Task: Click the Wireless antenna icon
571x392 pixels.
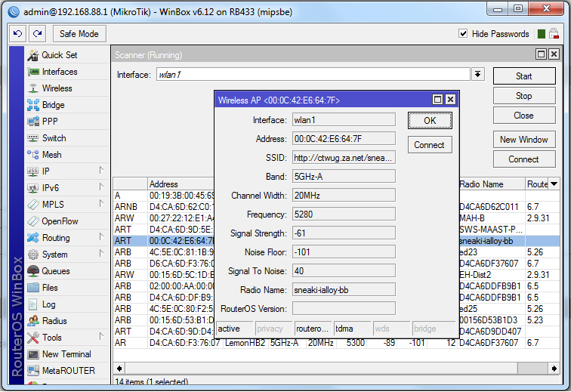Action: click(x=33, y=88)
